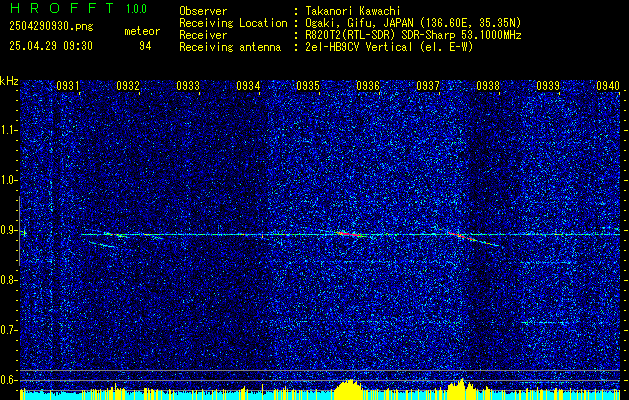629x400 pixels.
Task: Click the faint sloped echo below carrier near 0931
Action: pos(101,244)
